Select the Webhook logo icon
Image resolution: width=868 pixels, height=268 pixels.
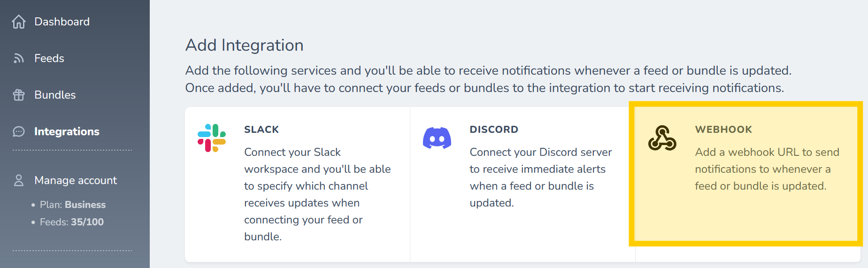point(662,138)
